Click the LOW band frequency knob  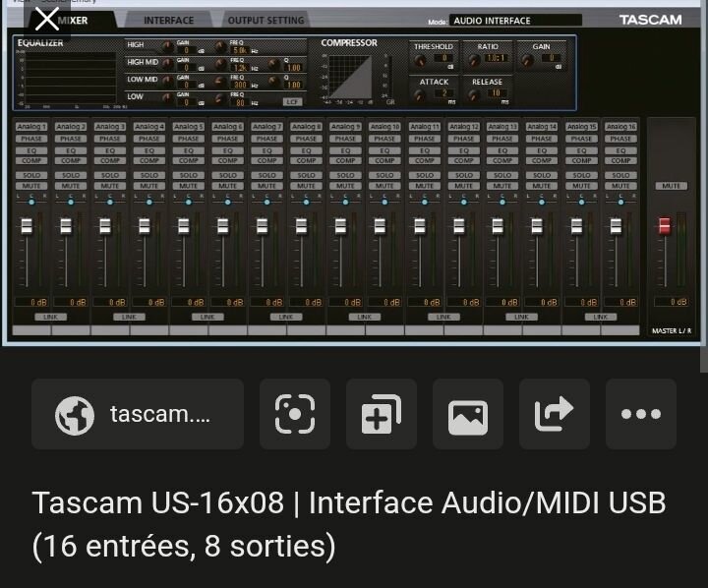point(220,98)
